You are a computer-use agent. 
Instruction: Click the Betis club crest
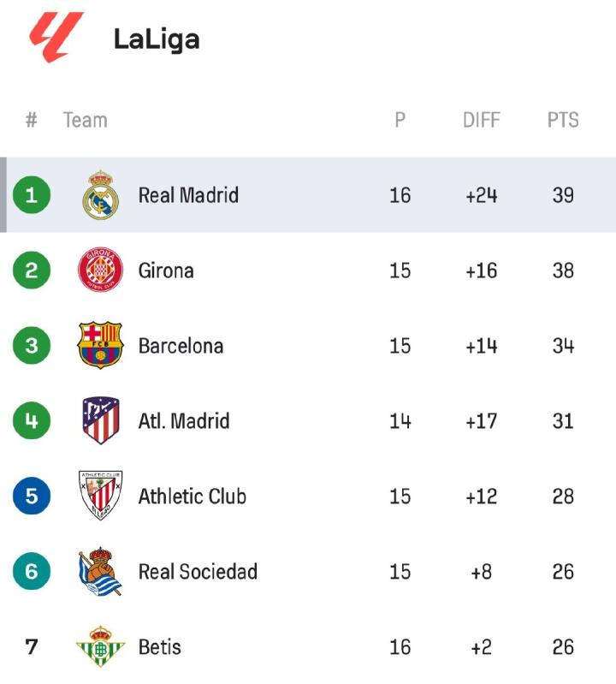pos(100,646)
